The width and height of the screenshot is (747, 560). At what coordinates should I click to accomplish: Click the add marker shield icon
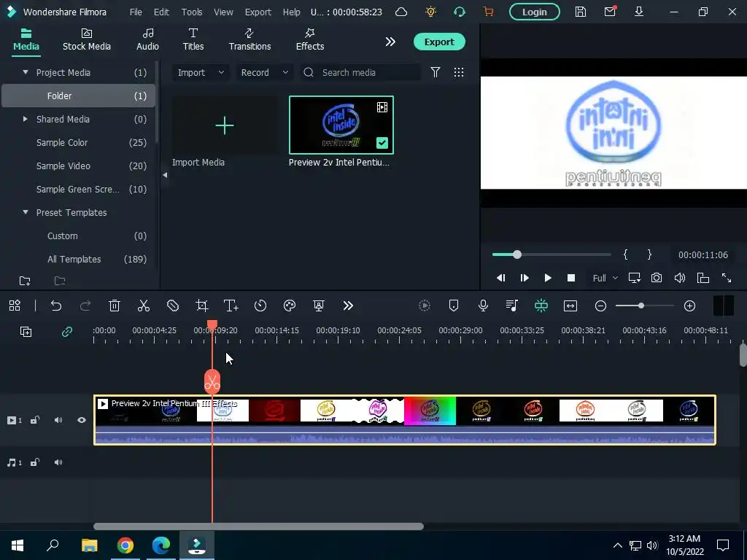[x=454, y=306]
